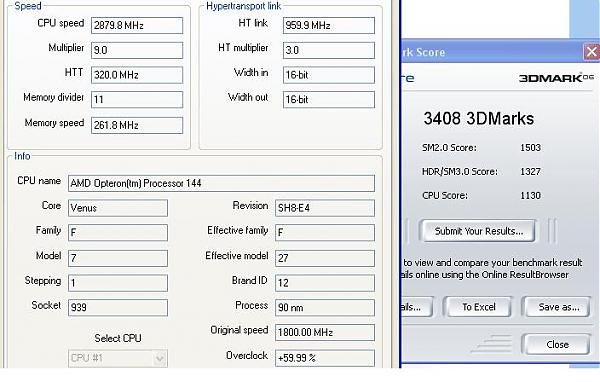
Task: Click the 3DMark06 logo
Action: point(556,78)
